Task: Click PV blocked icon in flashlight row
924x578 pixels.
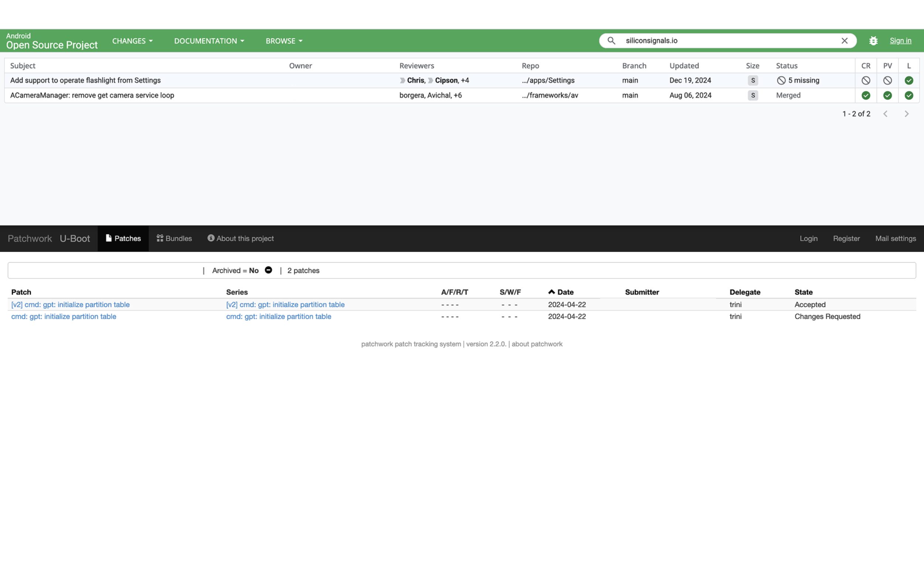Action: [x=887, y=80]
